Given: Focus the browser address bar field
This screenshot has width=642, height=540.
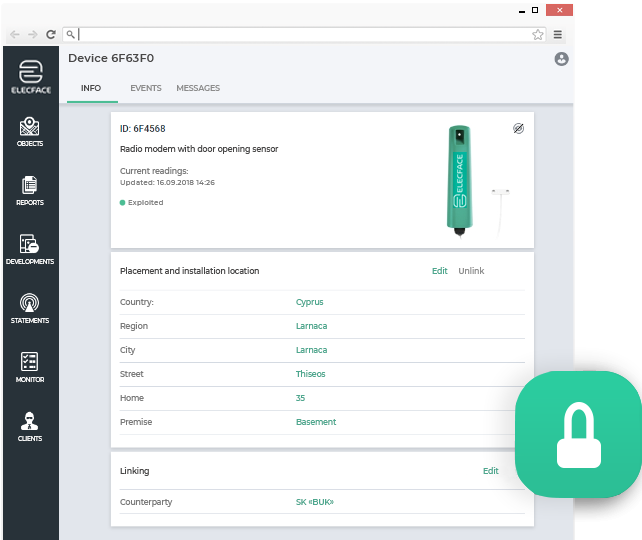Looking at the screenshot, I should tap(305, 34).
